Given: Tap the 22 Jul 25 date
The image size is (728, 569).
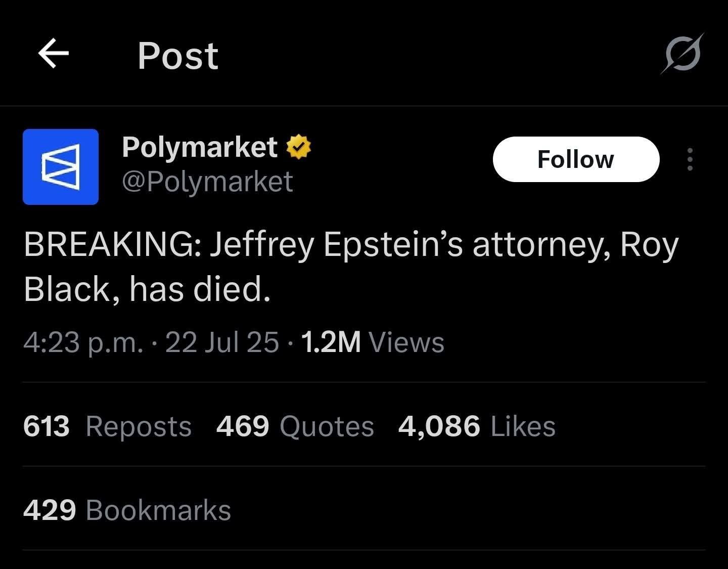Looking at the screenshot, I should (222, 342).
